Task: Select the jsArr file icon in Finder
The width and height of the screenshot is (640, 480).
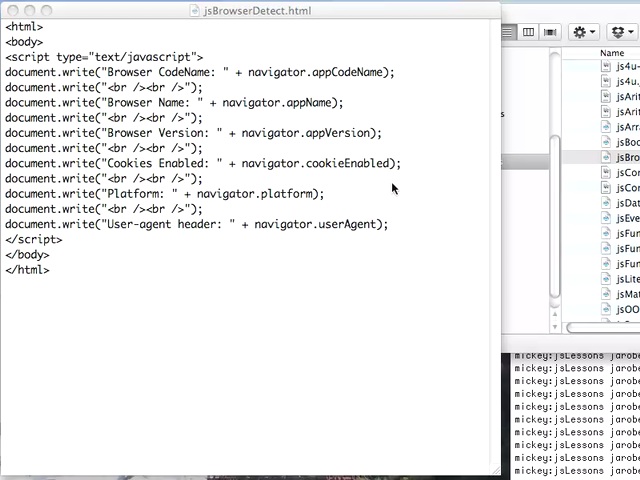Action: click(606, 127)
